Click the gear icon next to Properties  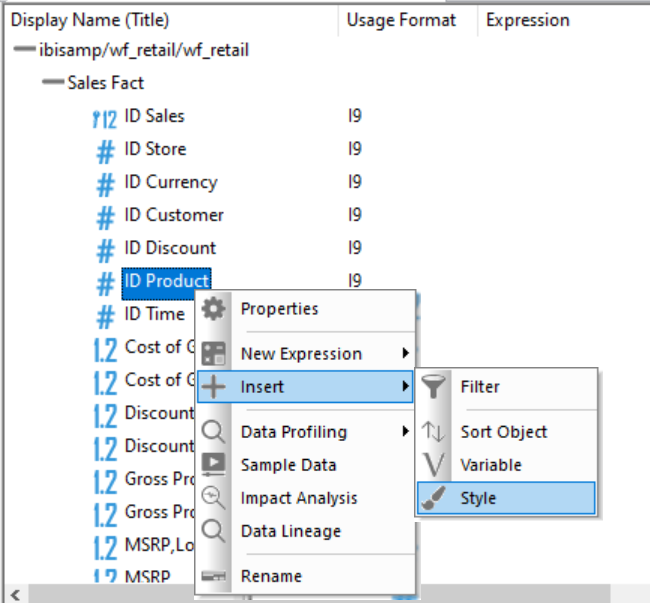tap(214, 309)
